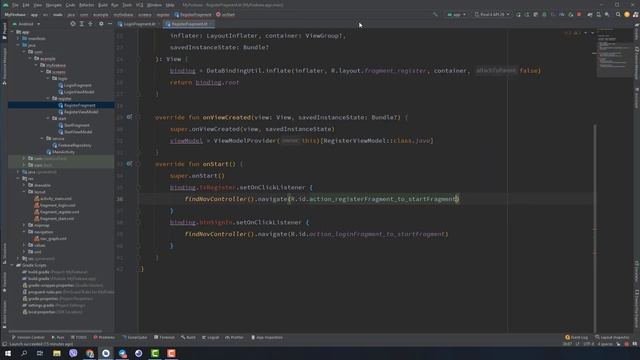
Task: Collapse the Gradle Scripts node
Action: click(13, 265)
